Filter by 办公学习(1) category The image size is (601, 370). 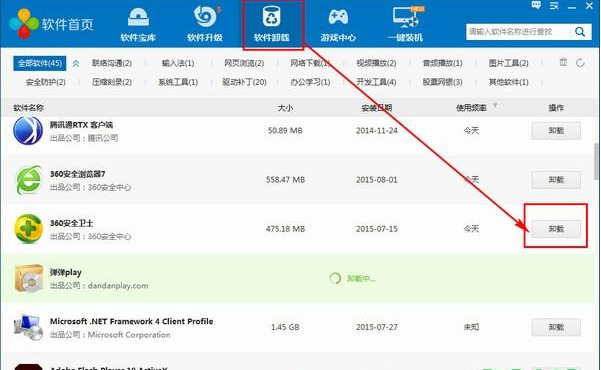[310, 82]
